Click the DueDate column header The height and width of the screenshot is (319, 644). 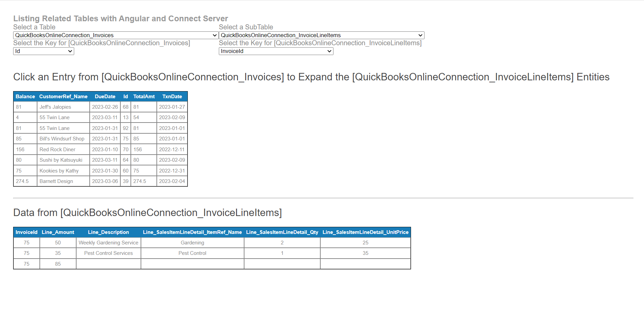click(x=105, y=96)
